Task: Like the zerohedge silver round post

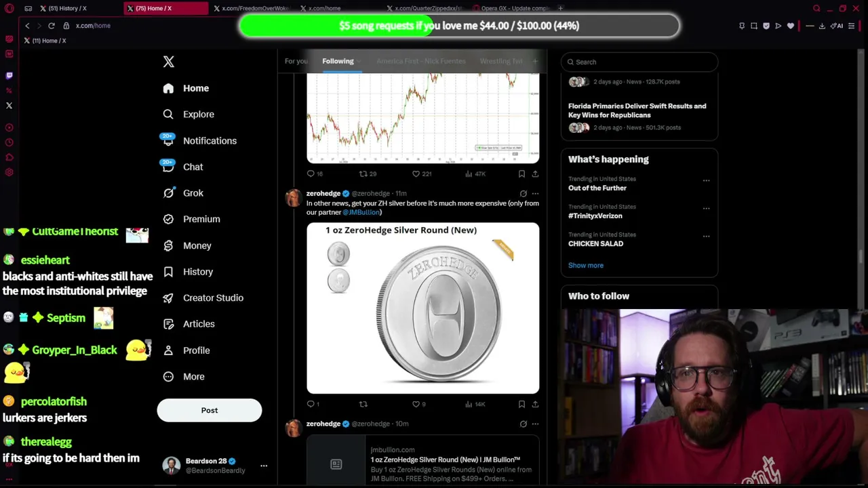Action: (419, 404)
